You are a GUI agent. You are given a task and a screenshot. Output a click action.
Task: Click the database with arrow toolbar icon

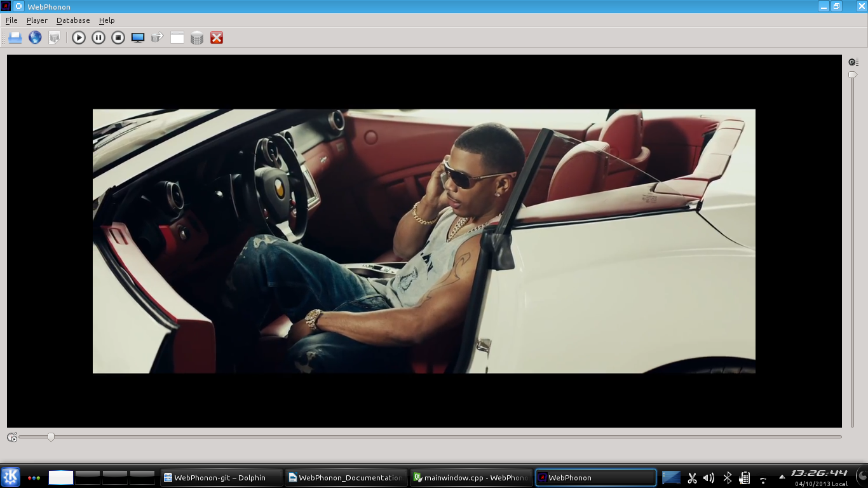coord(158,38)
